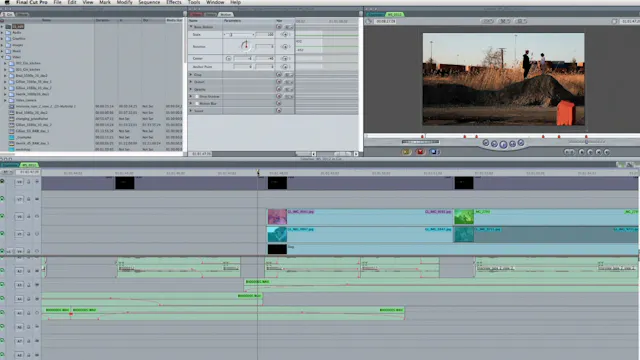
Task: Open the Final Cut Pro menu
Action: [x=31, y=2]
